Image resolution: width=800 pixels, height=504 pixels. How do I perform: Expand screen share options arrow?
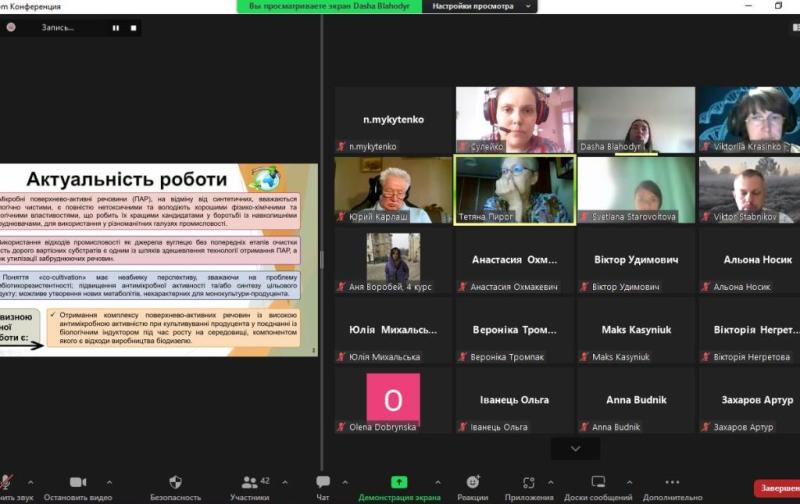click(438, 482)
